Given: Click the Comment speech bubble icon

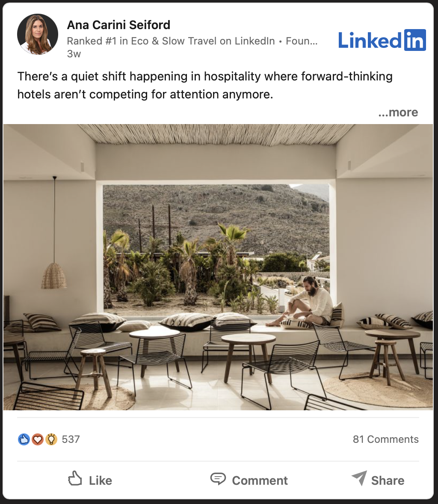Looking at the screenshot, I should pos(218,479).
